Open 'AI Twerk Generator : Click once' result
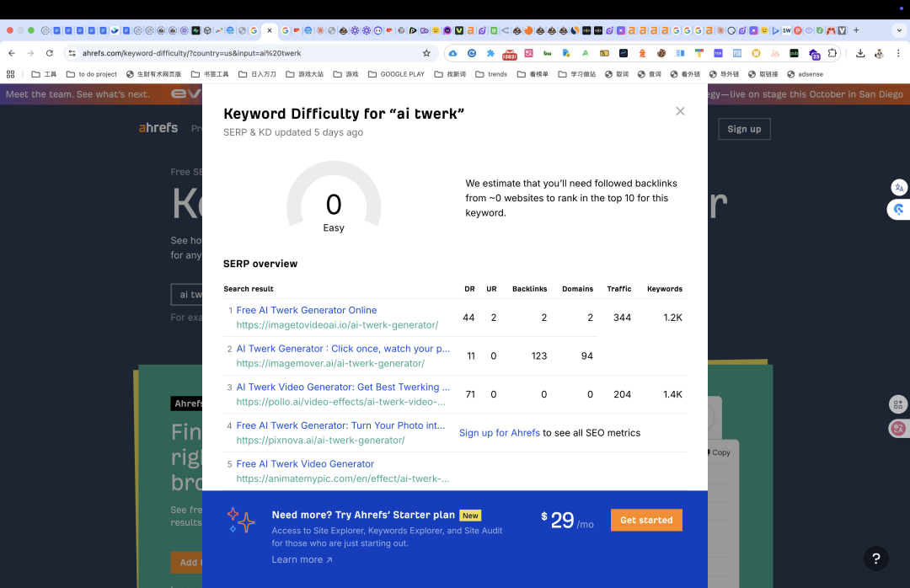The height and width of the screenshot is (588, 910). pos(343,348)
